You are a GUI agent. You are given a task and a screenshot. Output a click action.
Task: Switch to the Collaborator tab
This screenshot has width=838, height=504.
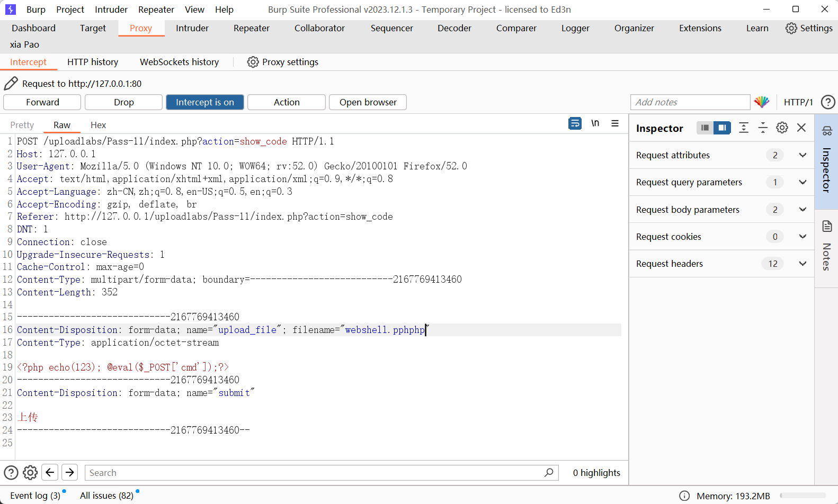click(319, 28)
